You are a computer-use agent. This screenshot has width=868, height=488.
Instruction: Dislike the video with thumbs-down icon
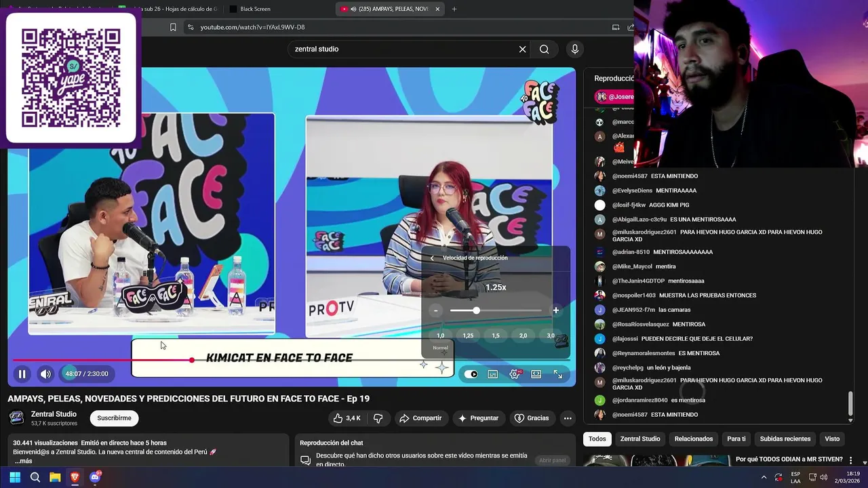point(378,418)
